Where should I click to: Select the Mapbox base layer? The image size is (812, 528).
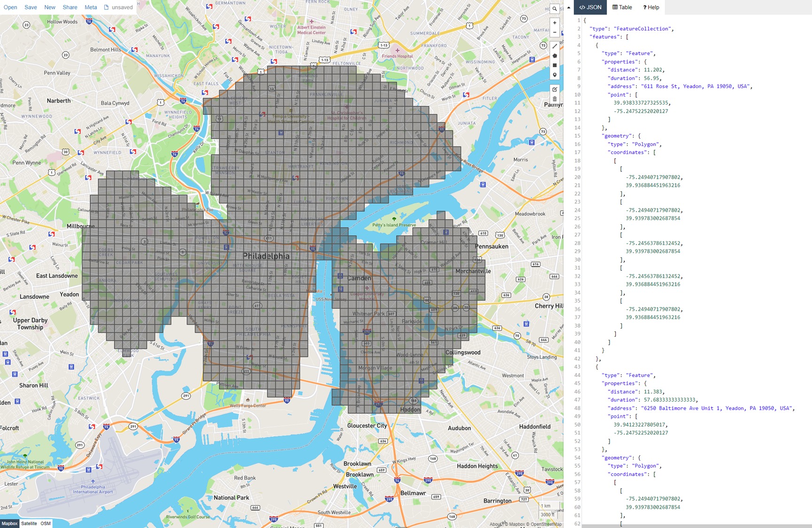(9, 523)
